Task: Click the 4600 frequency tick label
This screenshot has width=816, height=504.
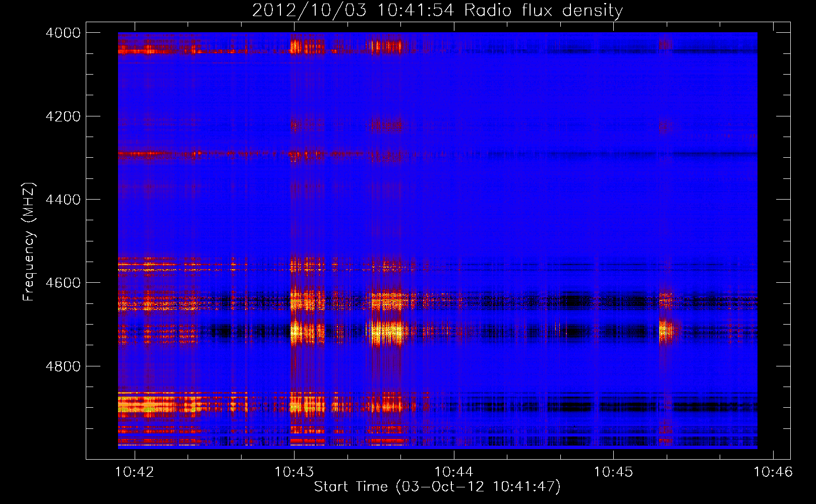Action: [63, 283]
